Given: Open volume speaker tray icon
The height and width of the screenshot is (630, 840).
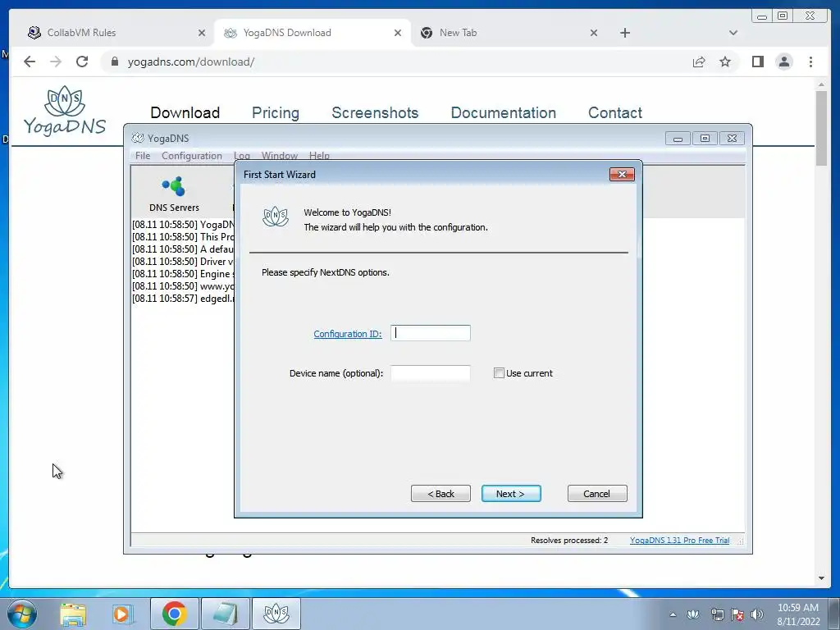Looking at the screenshot, I should [757, 614].
